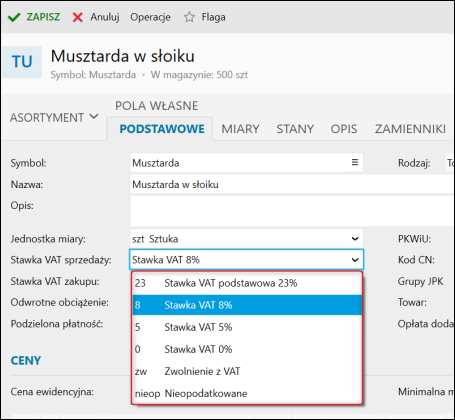Open the Operacje menu

tap(150, 17)
